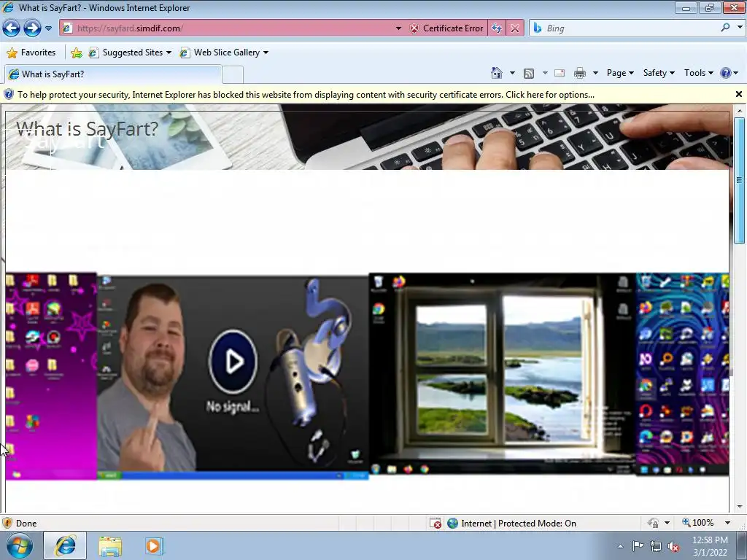Open the Tools menu
747x560 pixels.
tap(698, 73)
